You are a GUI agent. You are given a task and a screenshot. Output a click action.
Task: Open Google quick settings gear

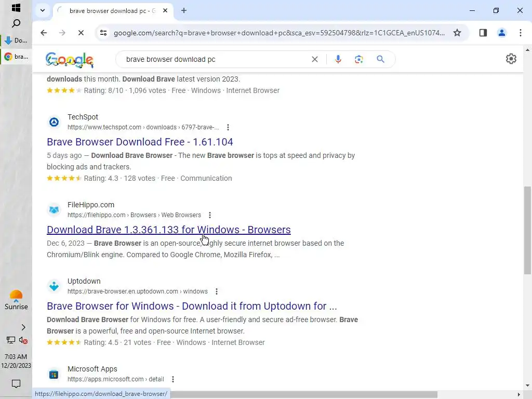511,59
